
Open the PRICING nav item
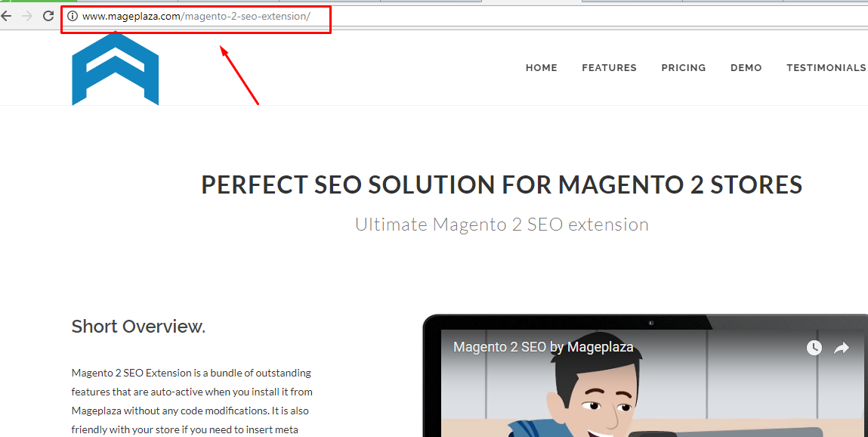(x=683, y=68)
